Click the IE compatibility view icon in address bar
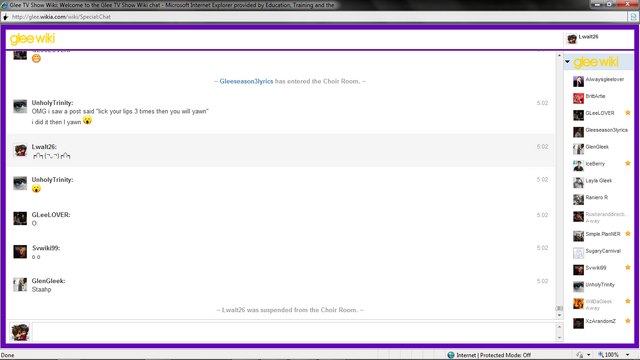640x360 pixels. [633, 17]
